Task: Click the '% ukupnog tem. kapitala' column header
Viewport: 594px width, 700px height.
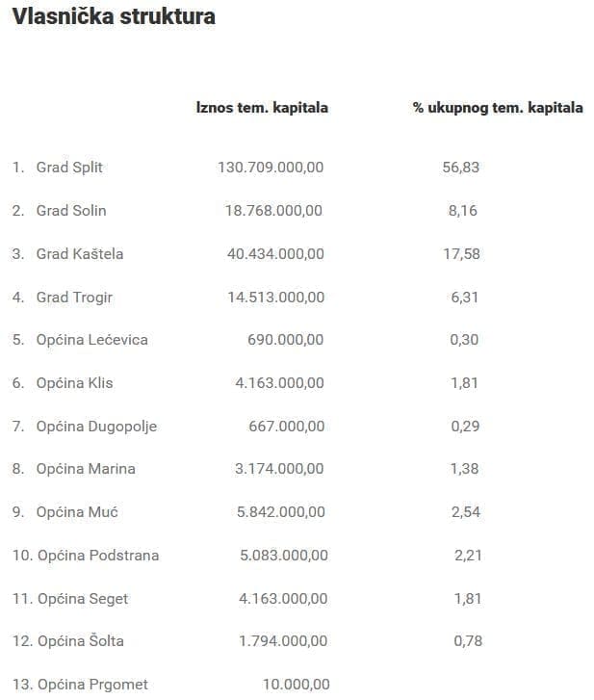Action: point(498,108)
